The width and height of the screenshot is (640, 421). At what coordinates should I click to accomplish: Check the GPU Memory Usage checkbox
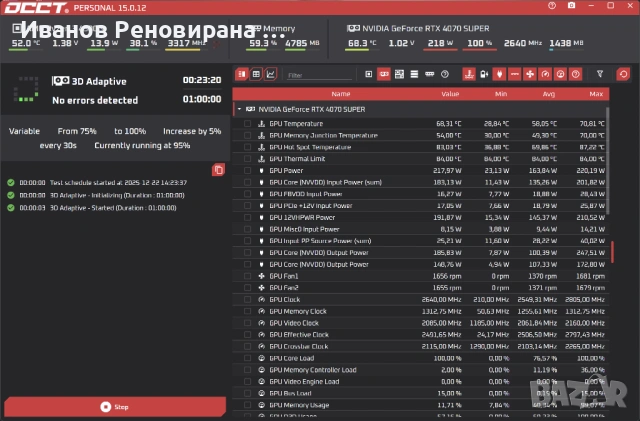(x=247, y=405)
